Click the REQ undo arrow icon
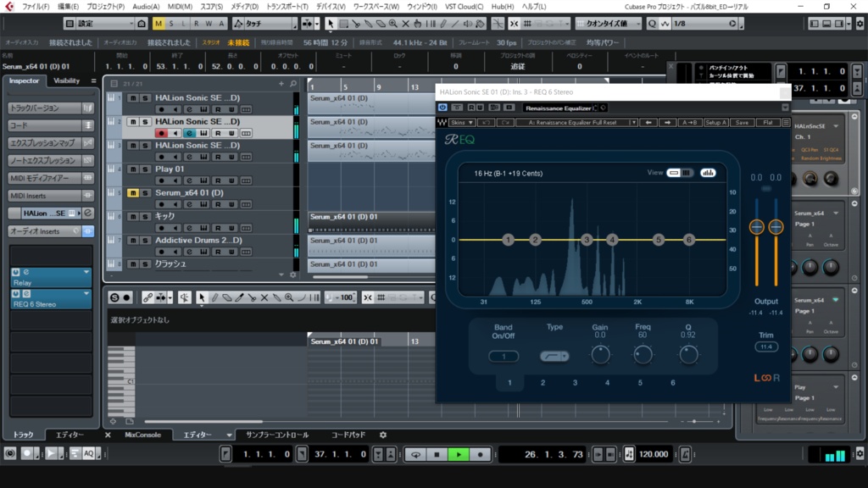The width and height of the screenshot is (868, 488). pyautogui.click(x=486, y=122)
